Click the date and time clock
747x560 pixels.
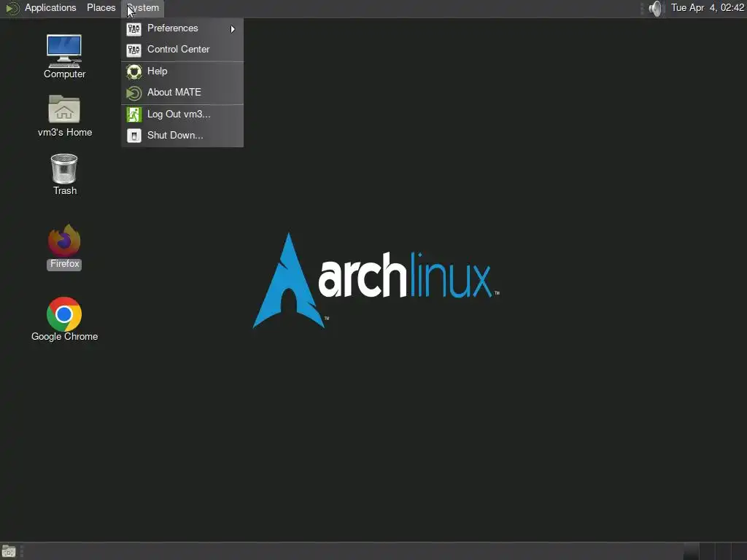tap(708, 7)
